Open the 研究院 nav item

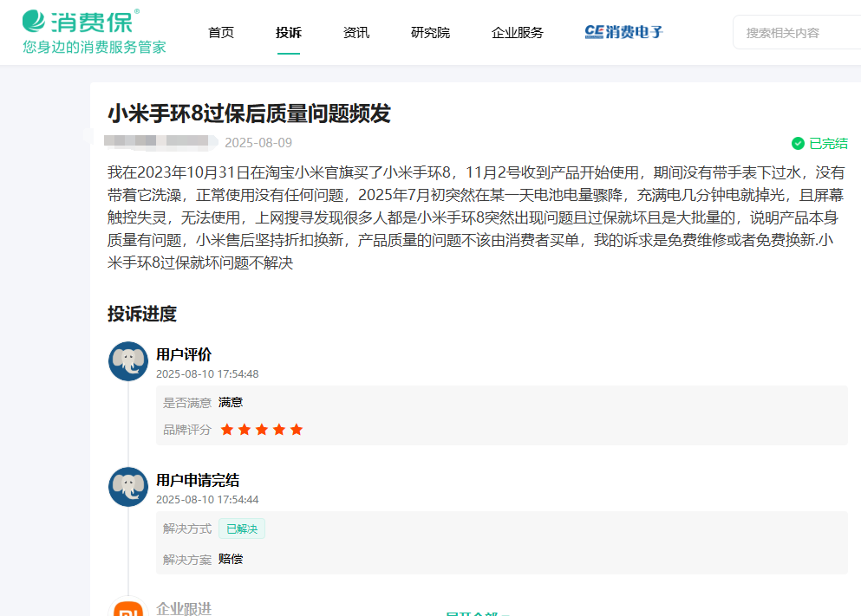(430, 33)
